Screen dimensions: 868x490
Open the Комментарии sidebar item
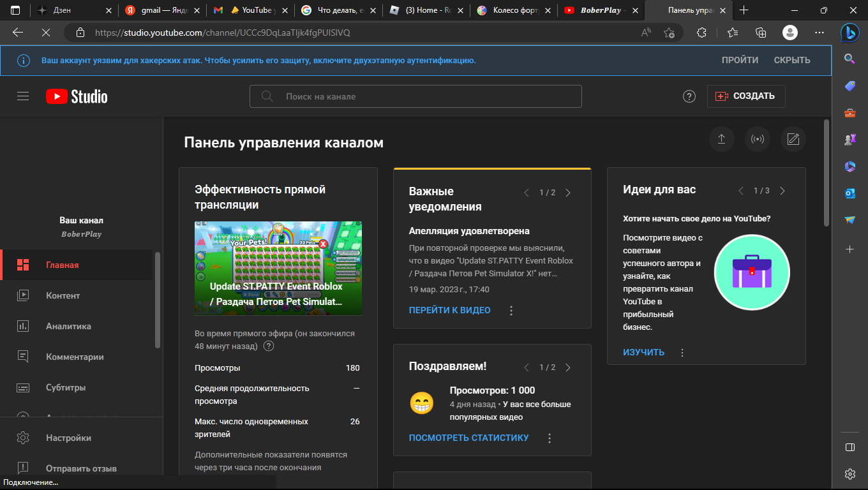[77, 357]
